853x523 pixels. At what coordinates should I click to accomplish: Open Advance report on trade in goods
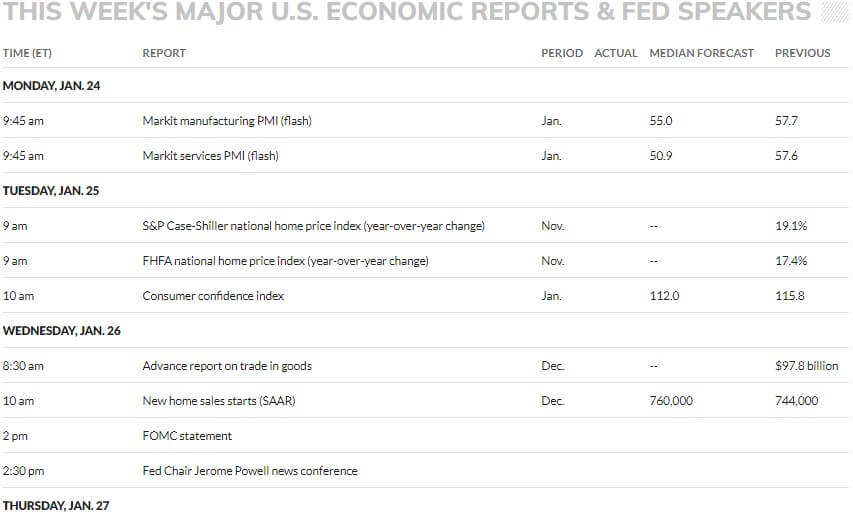tap(227, 366)
